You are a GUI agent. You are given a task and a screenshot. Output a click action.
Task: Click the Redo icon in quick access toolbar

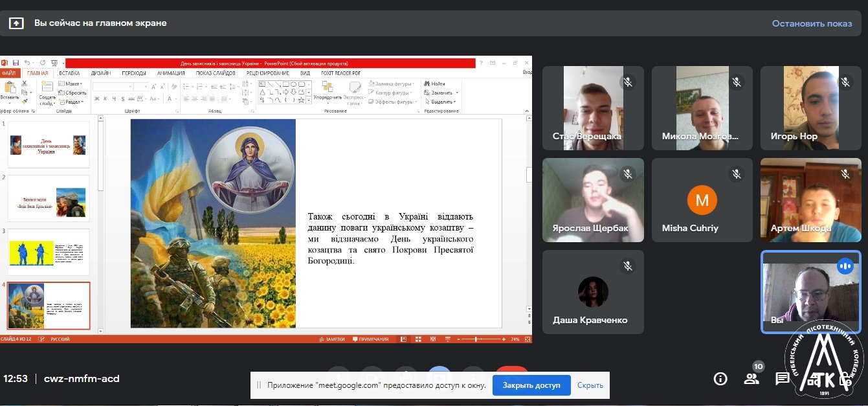point(43,63)
